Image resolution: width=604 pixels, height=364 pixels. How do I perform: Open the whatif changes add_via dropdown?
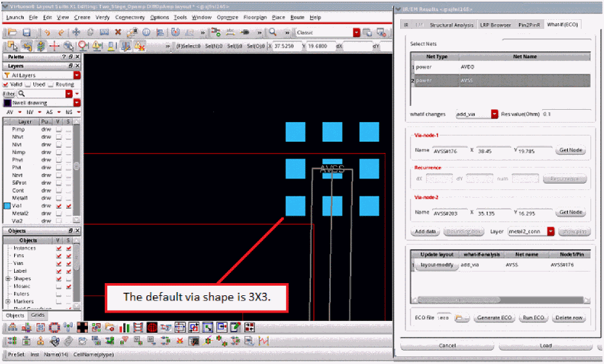pyautogui.click(x=494, y=114)
